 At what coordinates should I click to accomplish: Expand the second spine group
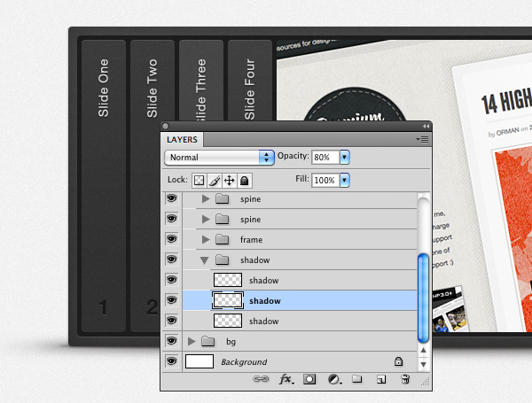206,220
